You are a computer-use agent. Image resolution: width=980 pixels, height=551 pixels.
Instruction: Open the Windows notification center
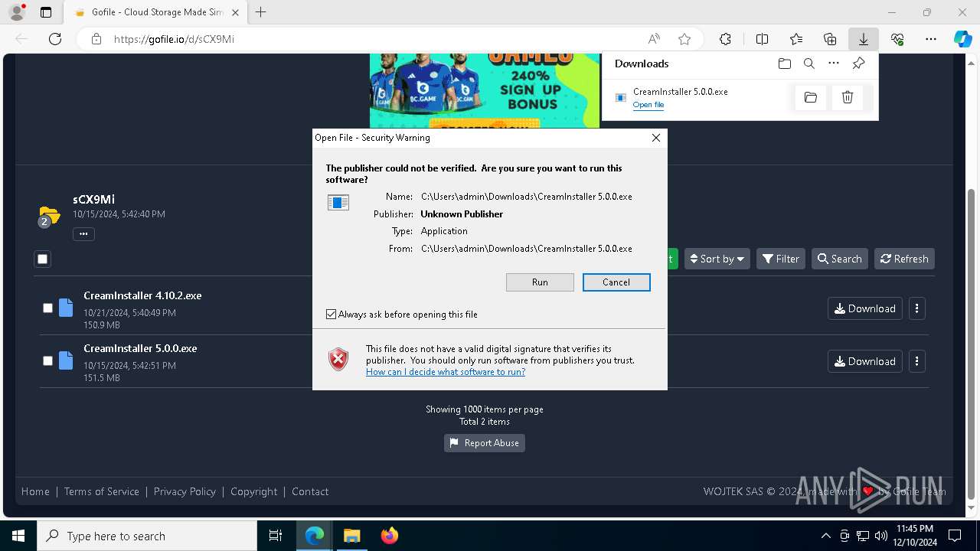point(955,536)
